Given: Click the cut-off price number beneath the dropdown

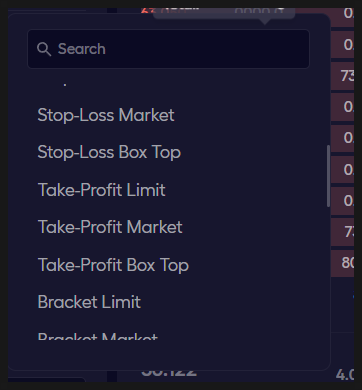Looking at the screenshot, I should tap(169, 373).
